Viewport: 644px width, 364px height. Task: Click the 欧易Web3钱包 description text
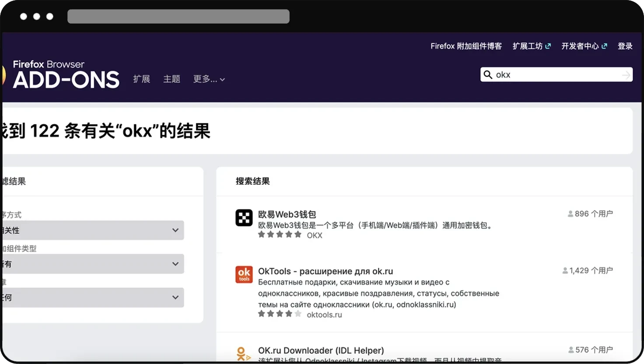tap(376, 225)
